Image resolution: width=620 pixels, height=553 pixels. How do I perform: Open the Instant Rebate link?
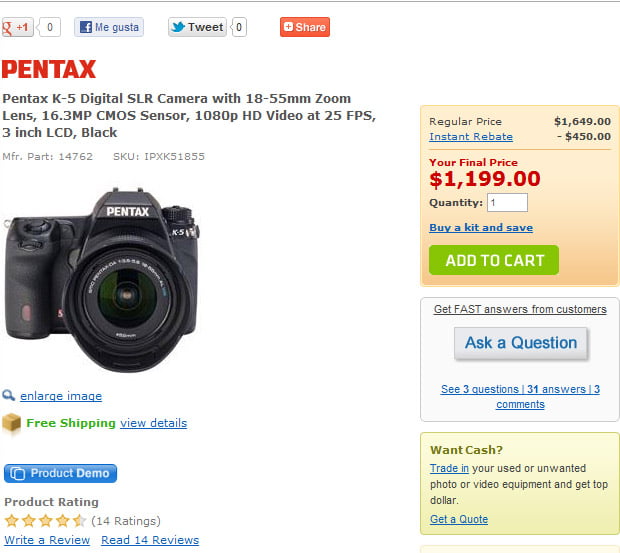471,137
